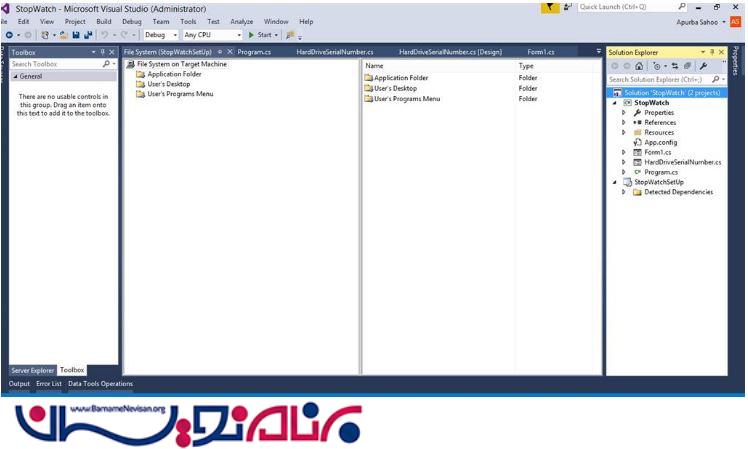Viewport: 748px width, 449px height.
Task: Click the Pending Changes Filter clock icon
Action: 657,66
